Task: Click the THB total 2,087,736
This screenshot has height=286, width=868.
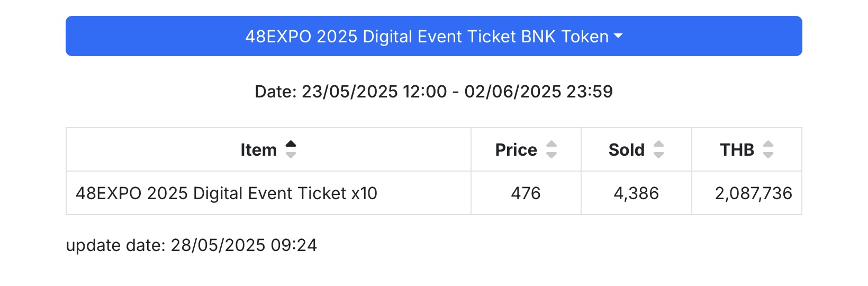Action: tap(754, 193)
